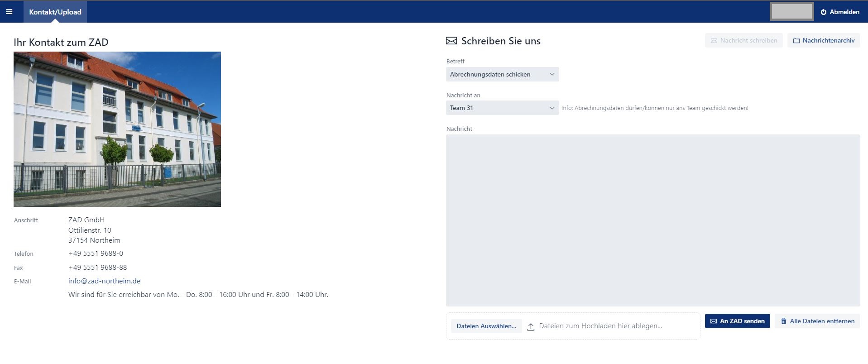Open the info@zad-northeim.de email link
Screen dimensions: 868x364
coord(104,281)
